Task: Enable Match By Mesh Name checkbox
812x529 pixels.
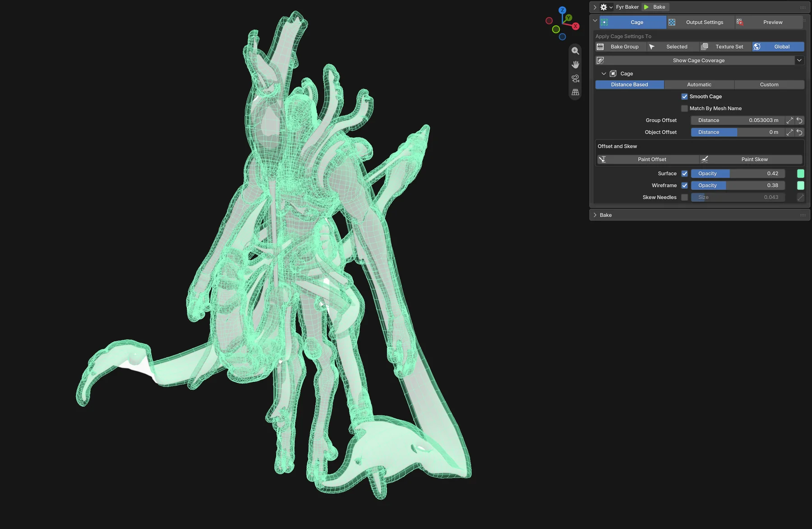Action: 684,108
